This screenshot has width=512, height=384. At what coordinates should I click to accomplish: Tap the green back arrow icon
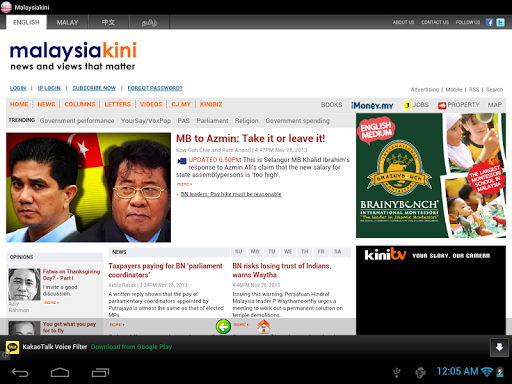click(223, 326)
